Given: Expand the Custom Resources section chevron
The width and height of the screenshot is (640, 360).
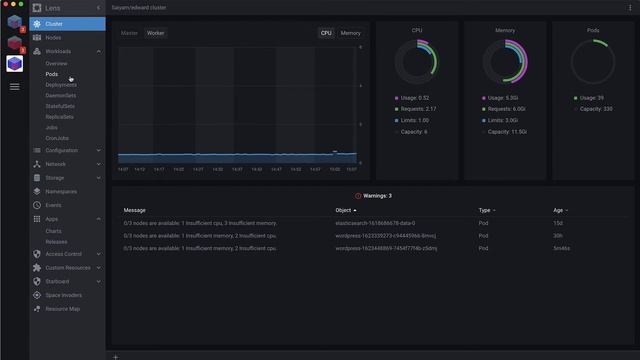Looking at the screenshot, I should (x=98, y=268).
